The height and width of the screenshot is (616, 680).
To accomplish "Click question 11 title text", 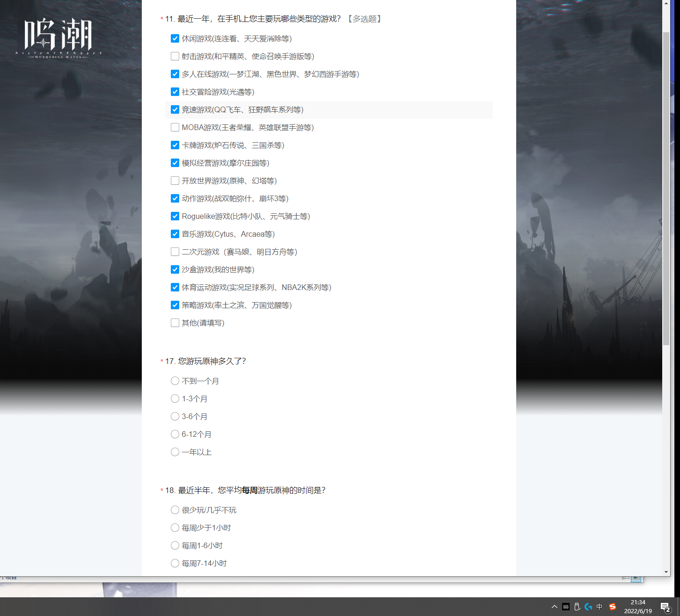I will click(x=253, y=19).
